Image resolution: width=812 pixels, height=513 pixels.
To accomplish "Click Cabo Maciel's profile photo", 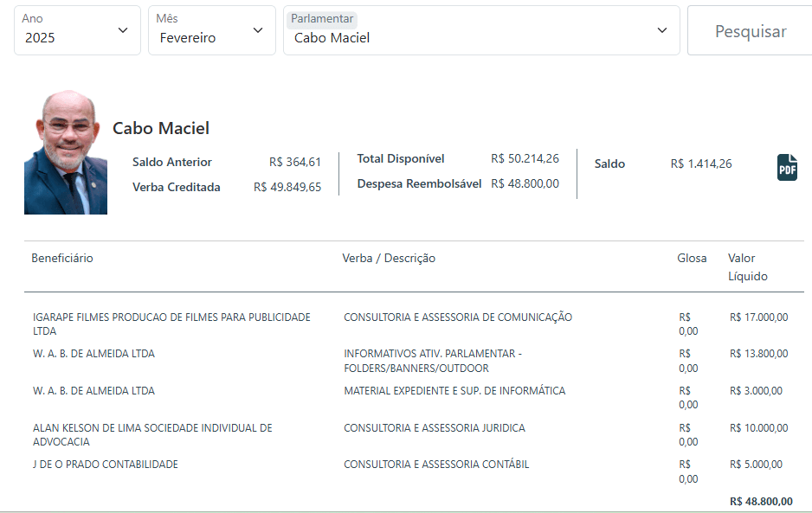I will tap(66, 152).
